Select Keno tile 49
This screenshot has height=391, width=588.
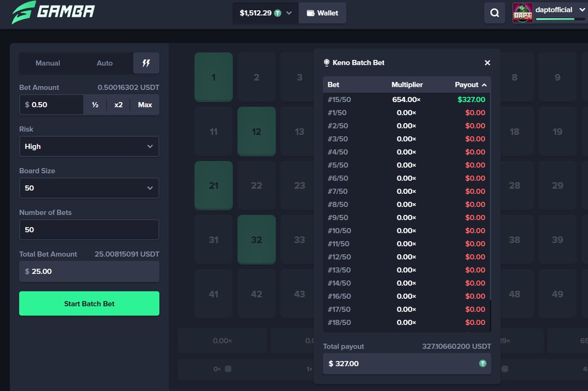[x=558, y=294]
